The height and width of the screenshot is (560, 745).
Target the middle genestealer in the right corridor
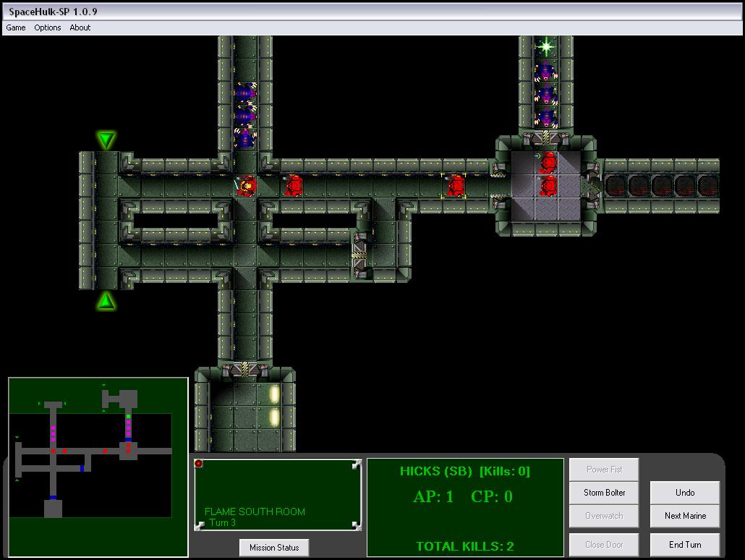[x=546, y=96]
